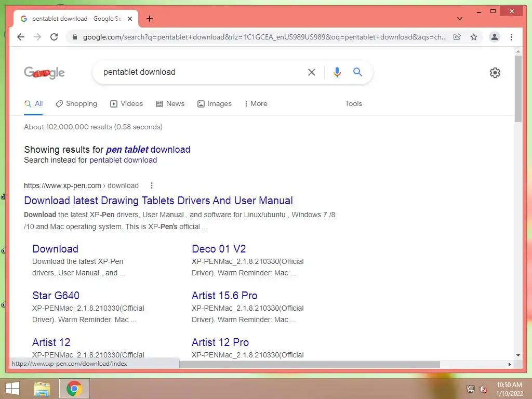The width and height of the screenshot is (532, 399).
Task: Open the Star G640 sitelink
Action: tap(56, 296)
